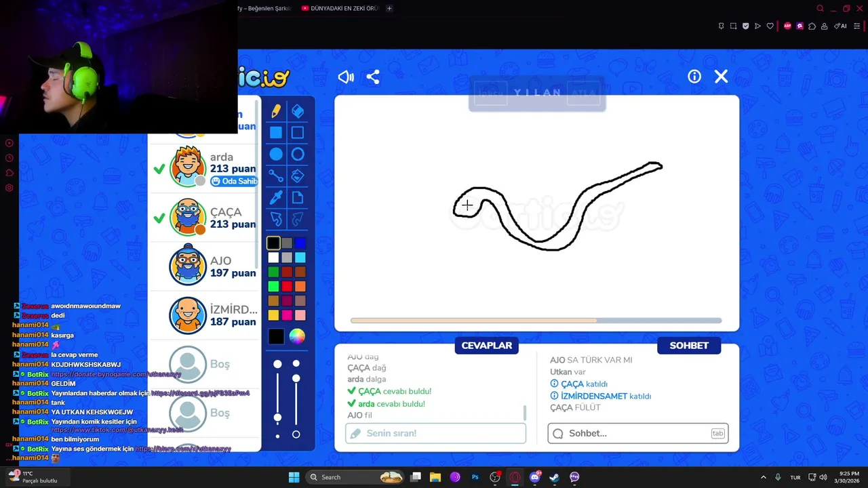Open the browser easy setup menu icon

(856, 26)
